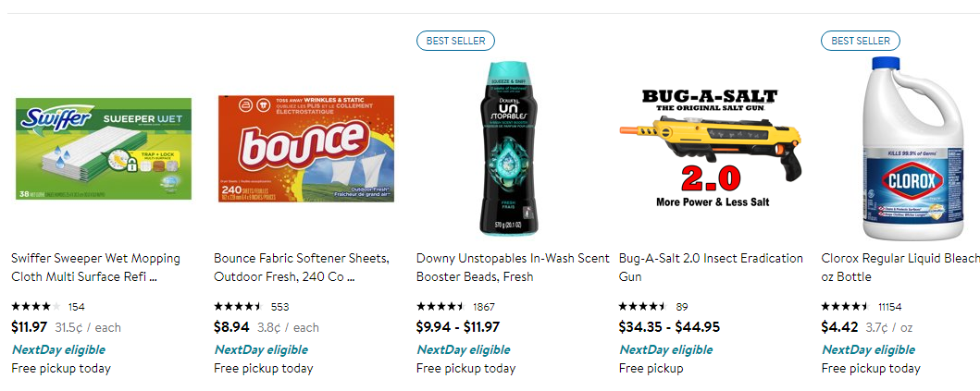This screenshot has height=391, width=980.
Task: Open Swiffer Sweeper Wet Mopping Cloth title link
Action: [x=95, y=267]
